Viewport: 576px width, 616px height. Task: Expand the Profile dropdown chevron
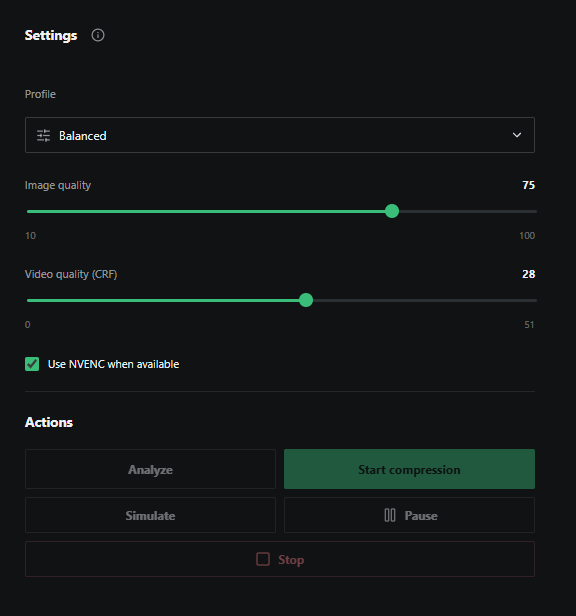click(x=517, y=135)
